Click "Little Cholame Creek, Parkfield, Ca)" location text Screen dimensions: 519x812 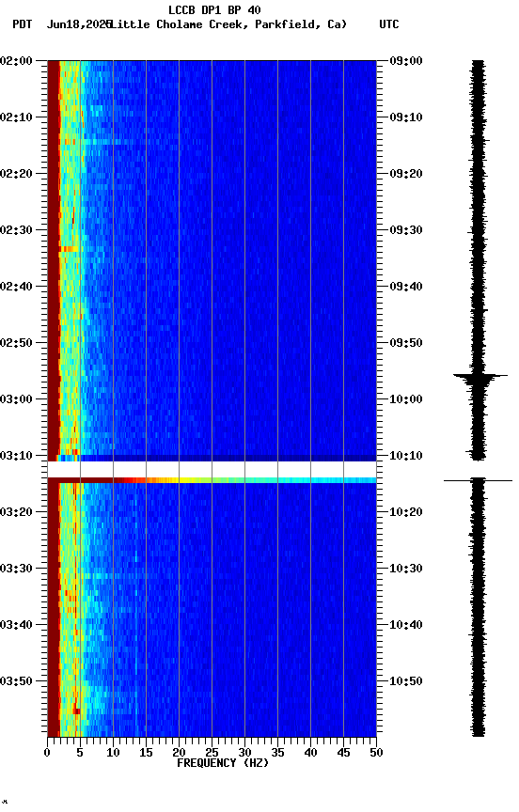click(228, 24)
